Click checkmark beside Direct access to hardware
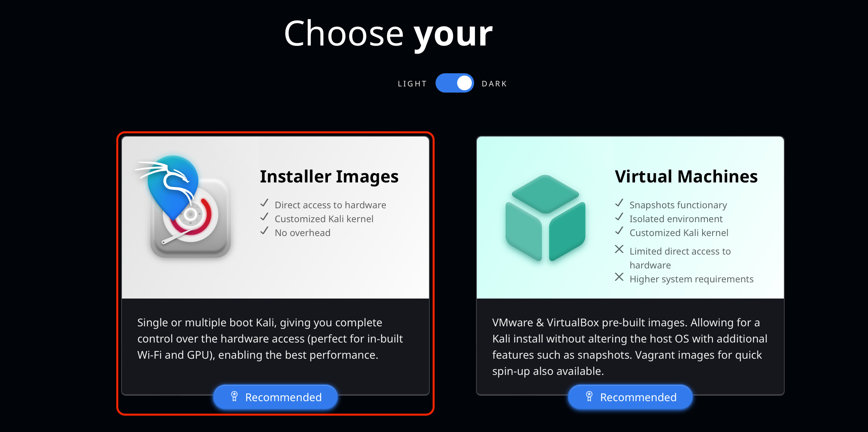Image resolution: width=868 pixels, height=432 pixels. point(264,203)
